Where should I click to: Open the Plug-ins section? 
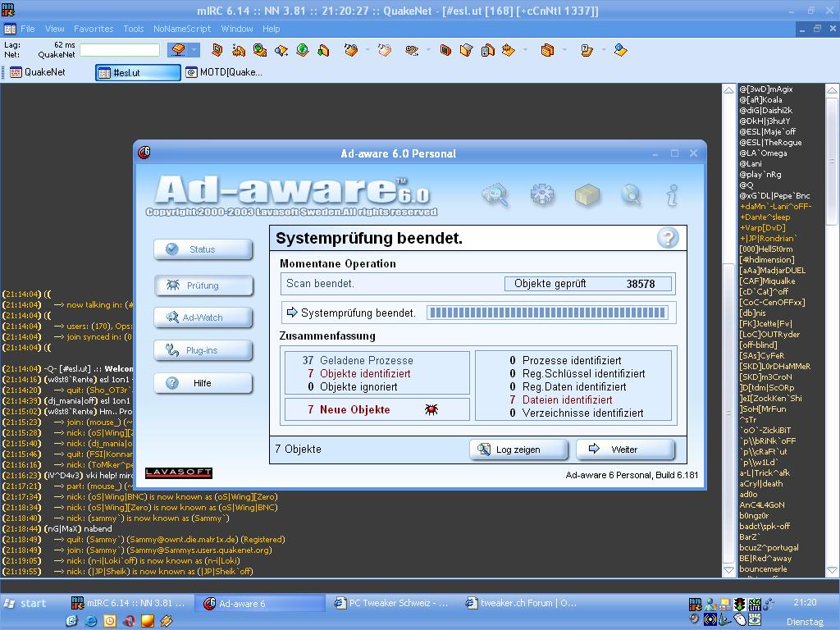[203, 350]
